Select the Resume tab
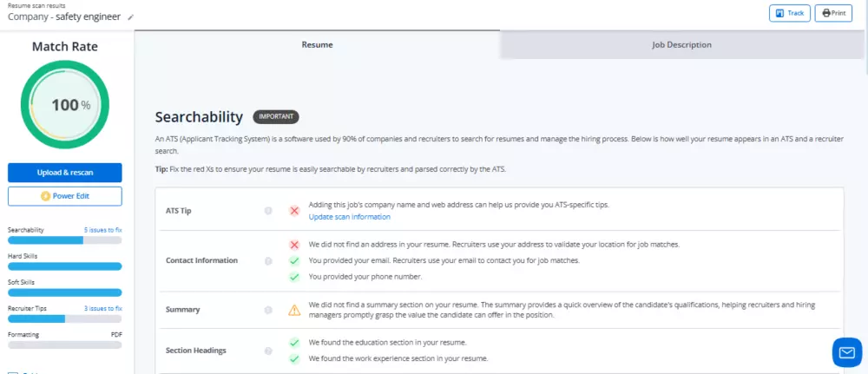This screenshot has height=374, width=868. pyautogui.click(x=317, y=44)
